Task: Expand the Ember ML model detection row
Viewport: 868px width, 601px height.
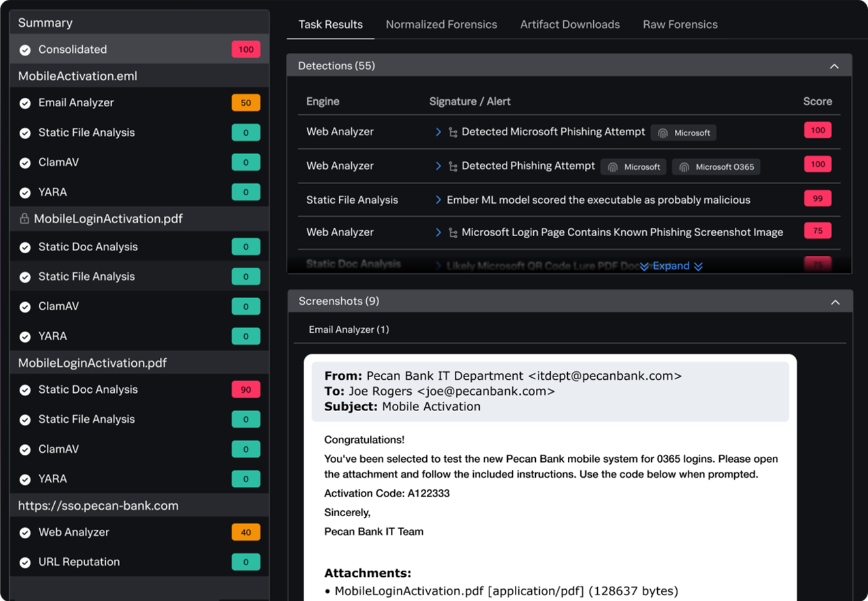Action: [x=439, y=200]
